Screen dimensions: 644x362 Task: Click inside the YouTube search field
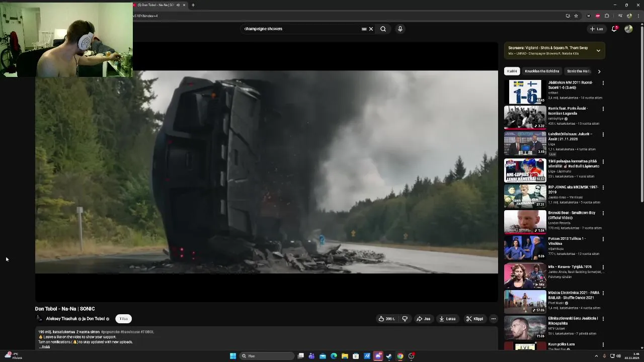pyautogui.click(x=302, y=29)
